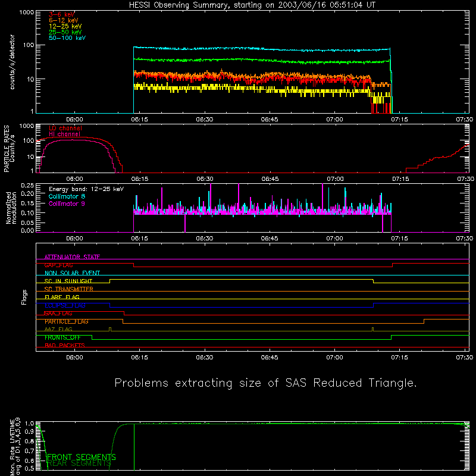Click the 0.25 tick on the modulation axis
476x476 pixels.
pos(27,186)
